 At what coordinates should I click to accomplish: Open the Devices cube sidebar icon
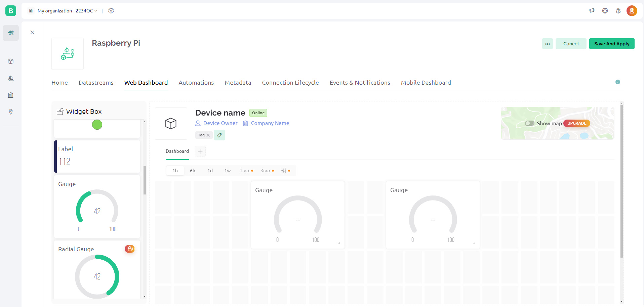click(11, 61)
